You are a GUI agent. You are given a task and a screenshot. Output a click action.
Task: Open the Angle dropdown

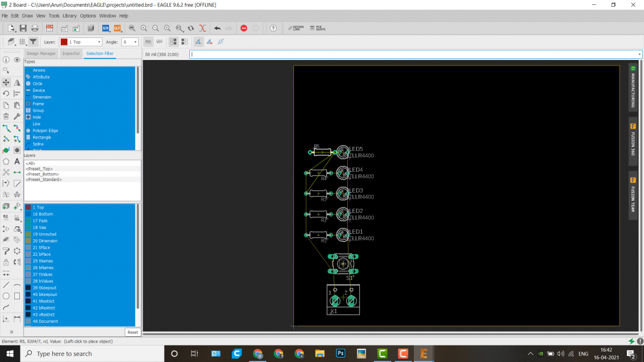130,41
